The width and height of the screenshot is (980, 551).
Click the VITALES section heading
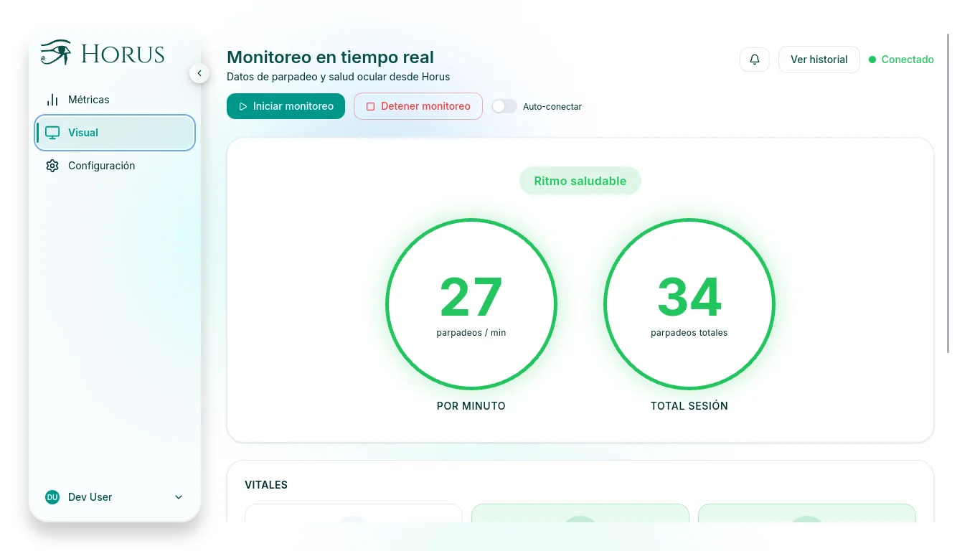266,485
